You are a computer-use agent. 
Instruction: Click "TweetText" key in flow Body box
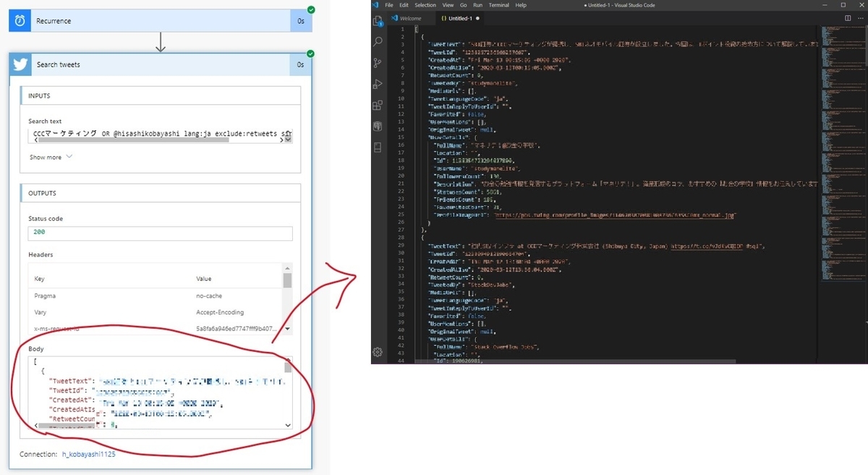(72, 381)
